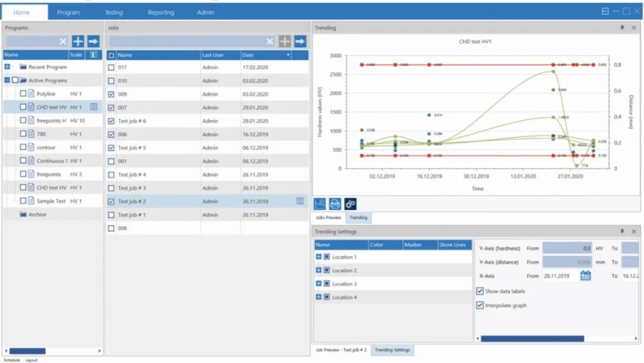The width and height of the screenshot is (644, 363).
Task: Click the Schedule link at bottom left
Action: pos(11,360)
